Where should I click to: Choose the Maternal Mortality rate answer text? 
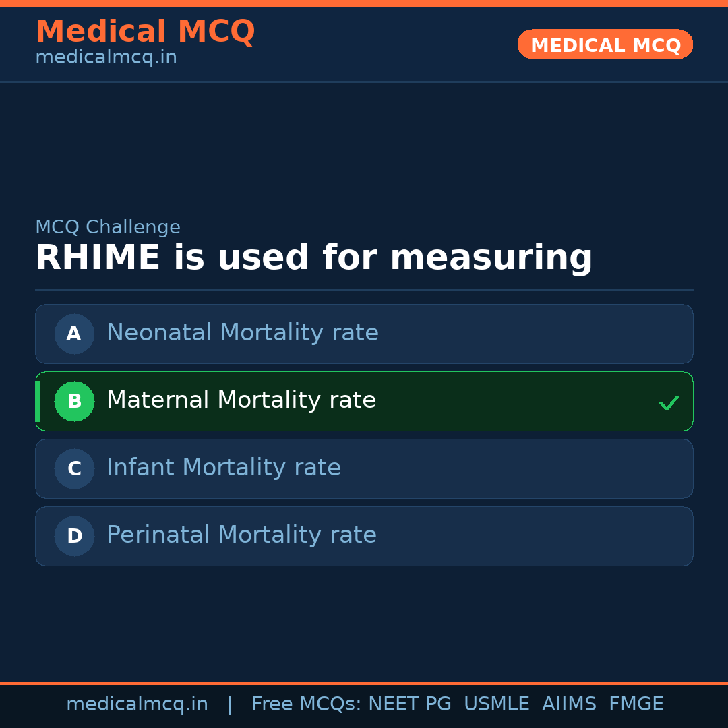click(241, 400)
